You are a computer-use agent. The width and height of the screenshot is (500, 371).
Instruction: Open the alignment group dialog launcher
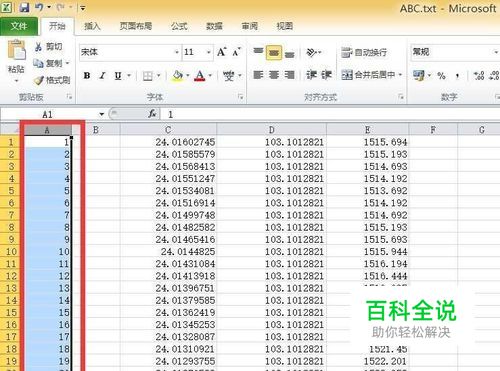tap(401, 97)
